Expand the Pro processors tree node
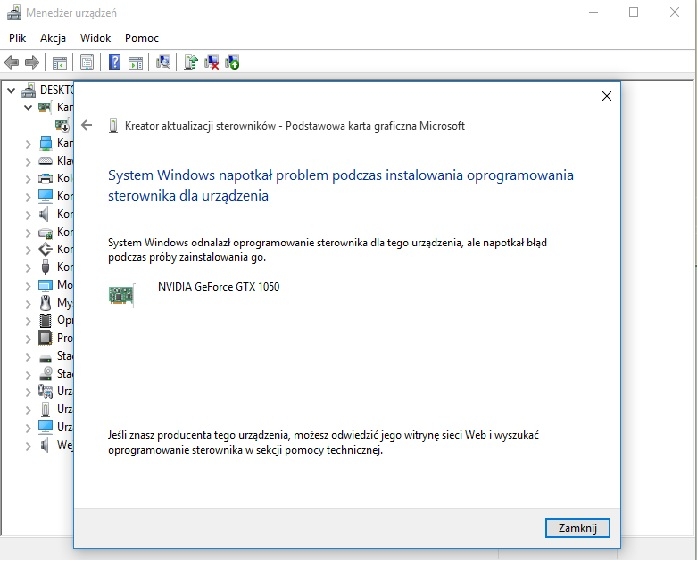The width and height of the screenshot is (698, 563). click(28, 339)
